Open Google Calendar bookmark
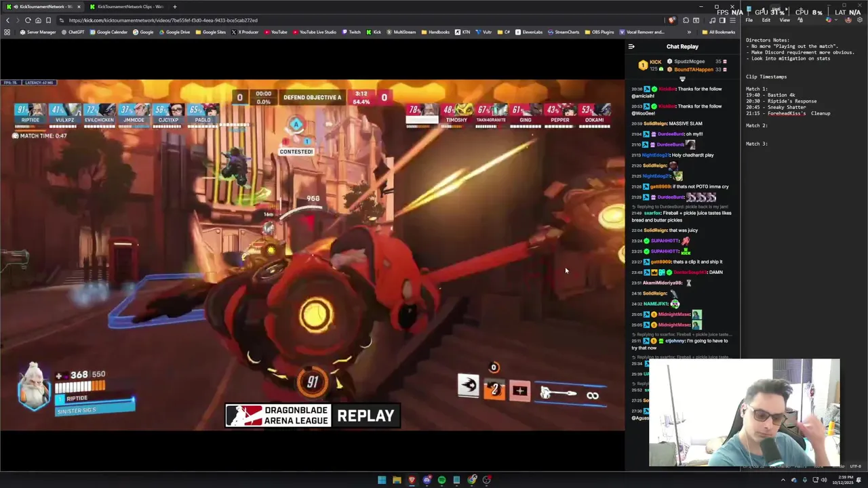Viewport: 868px width, 488px height. tap(108, 32)
